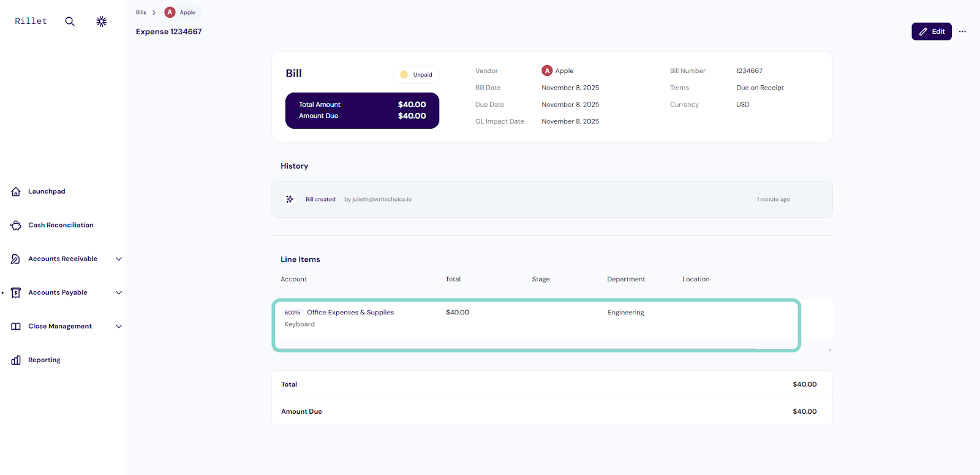Expand the Close Management chevron
This screenshot has height=475, width=980.
119,327
